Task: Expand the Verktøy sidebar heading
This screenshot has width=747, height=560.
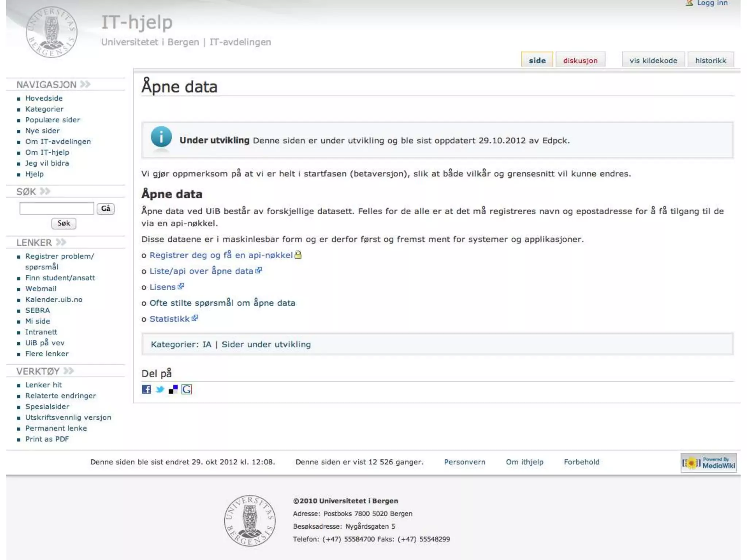Action: click(69, 371)
